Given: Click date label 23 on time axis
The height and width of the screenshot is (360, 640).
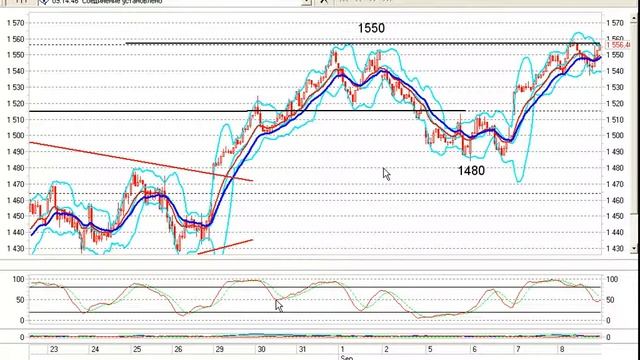Looking at the screenshot, I should pyautogui.click(x=53, y=349).
